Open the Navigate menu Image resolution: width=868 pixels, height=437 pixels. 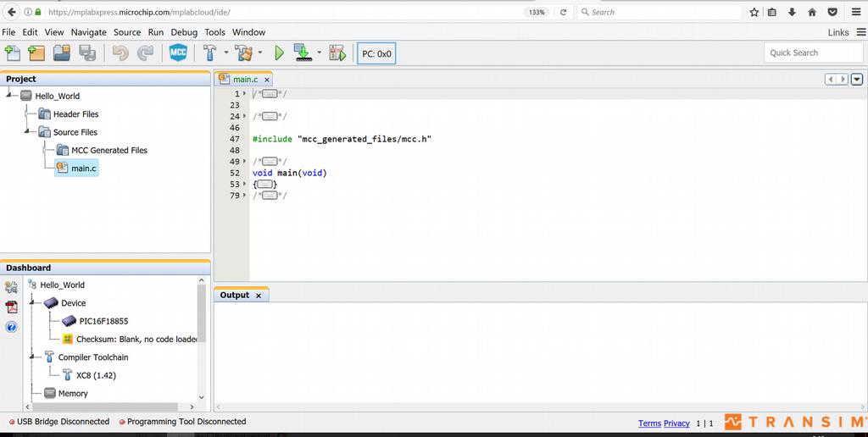coord(88,32)
